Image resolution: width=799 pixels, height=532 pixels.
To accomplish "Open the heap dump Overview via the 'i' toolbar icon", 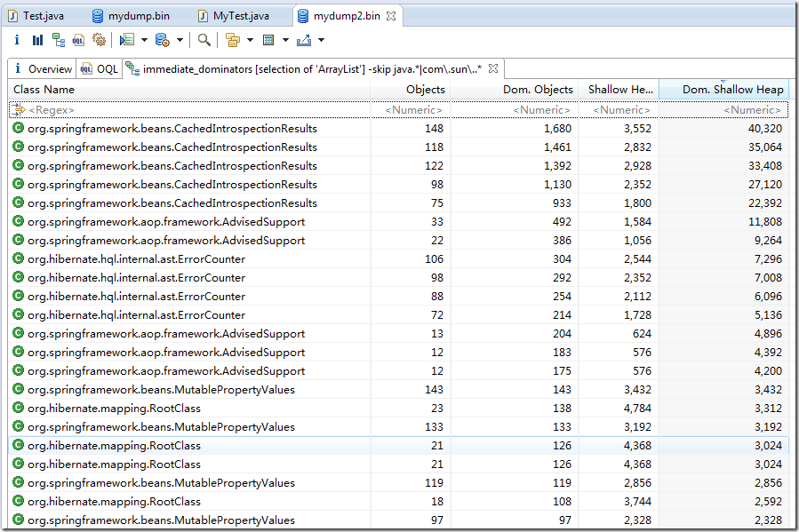I will click(17, 40).
